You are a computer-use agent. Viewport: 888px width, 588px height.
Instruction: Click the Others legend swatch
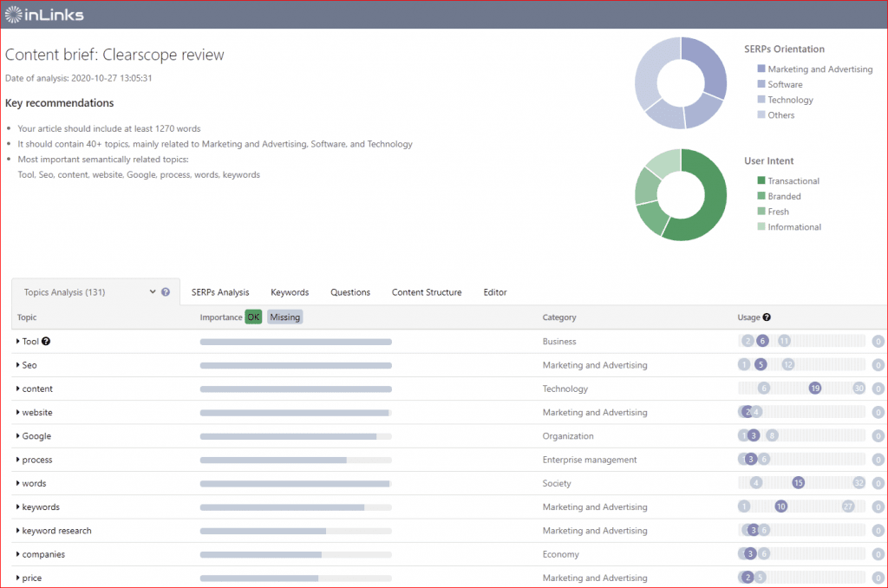[x=761, y=114]
